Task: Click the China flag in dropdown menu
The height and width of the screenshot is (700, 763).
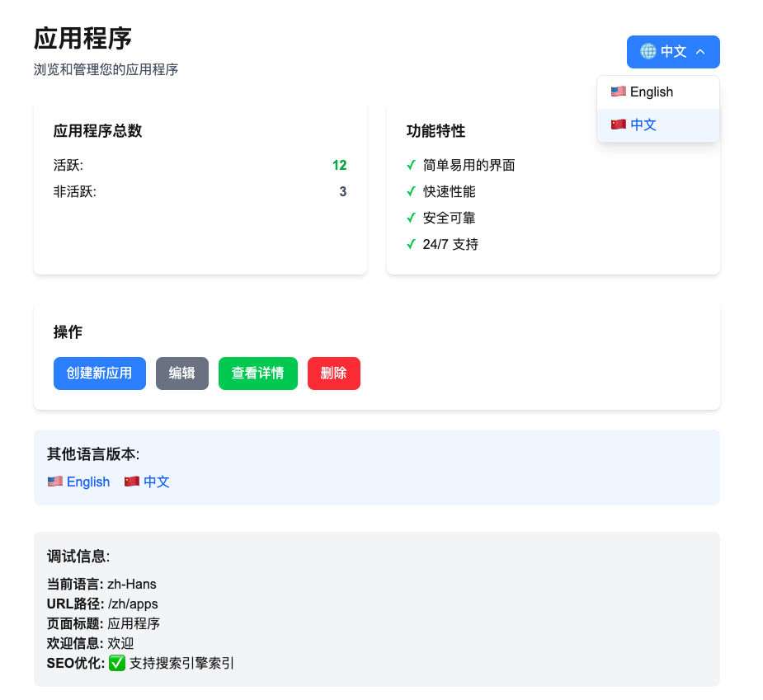Action: [x=619, y=124]
